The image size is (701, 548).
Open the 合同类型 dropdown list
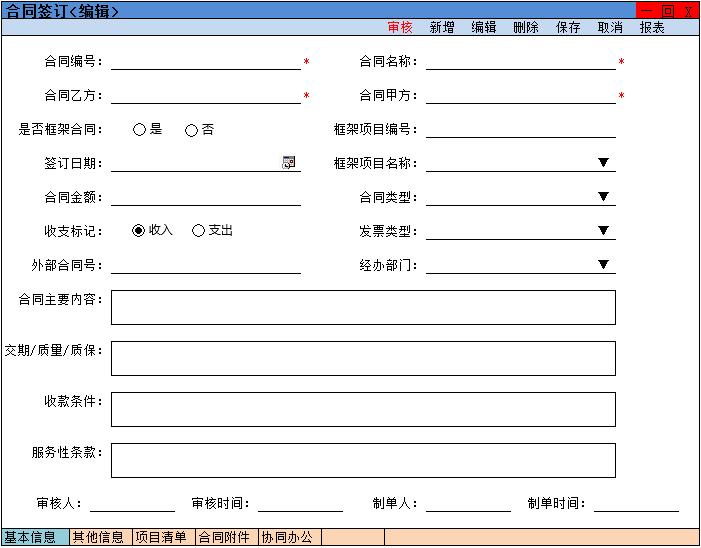(603, 197)
